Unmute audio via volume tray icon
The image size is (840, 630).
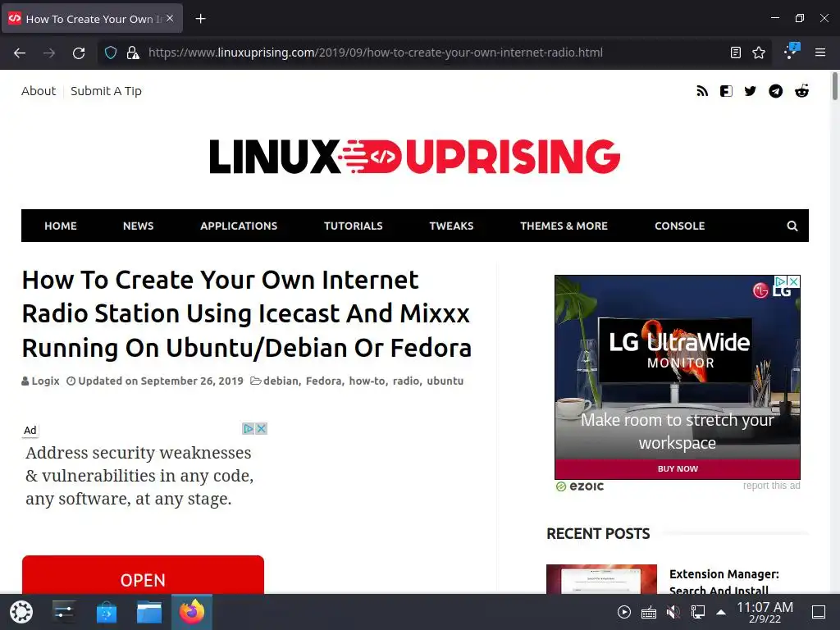tap(673, 612)
